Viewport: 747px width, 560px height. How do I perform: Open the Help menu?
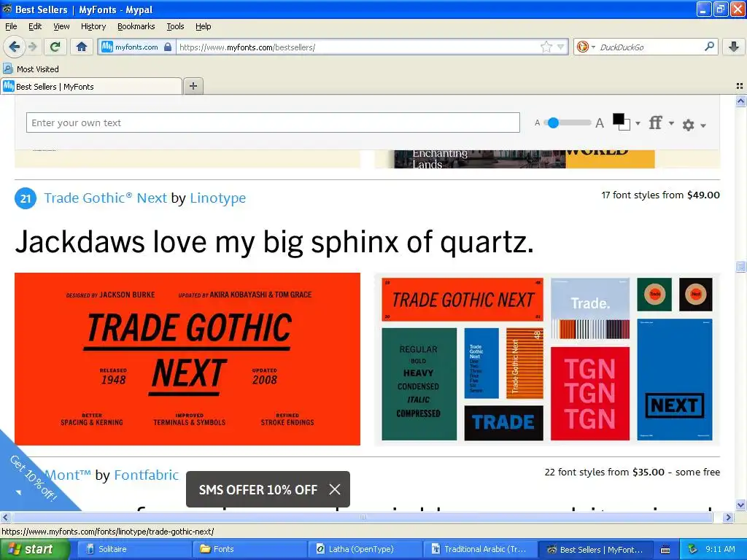(x=203, y=26)
